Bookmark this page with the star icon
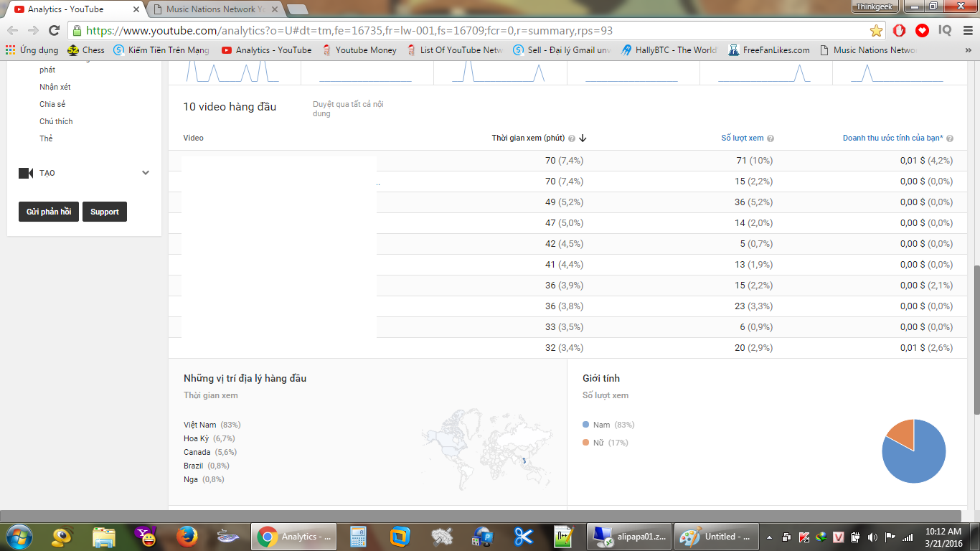 point(876,31)
